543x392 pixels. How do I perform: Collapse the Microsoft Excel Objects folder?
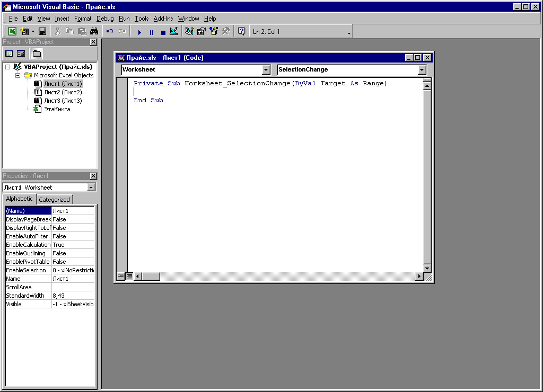(x=17, y=75)
